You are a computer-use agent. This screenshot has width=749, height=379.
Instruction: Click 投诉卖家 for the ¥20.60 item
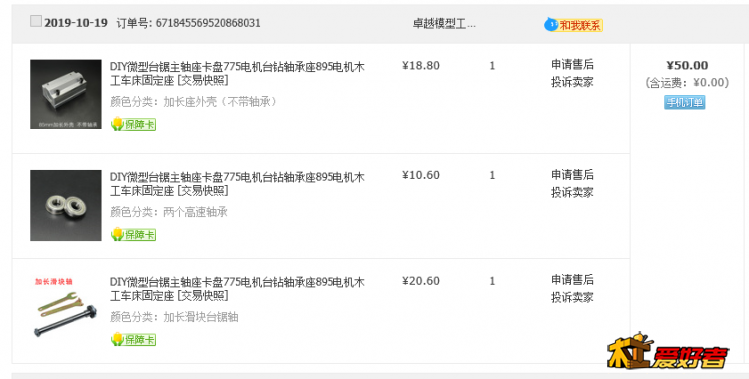tap(572, 297)
